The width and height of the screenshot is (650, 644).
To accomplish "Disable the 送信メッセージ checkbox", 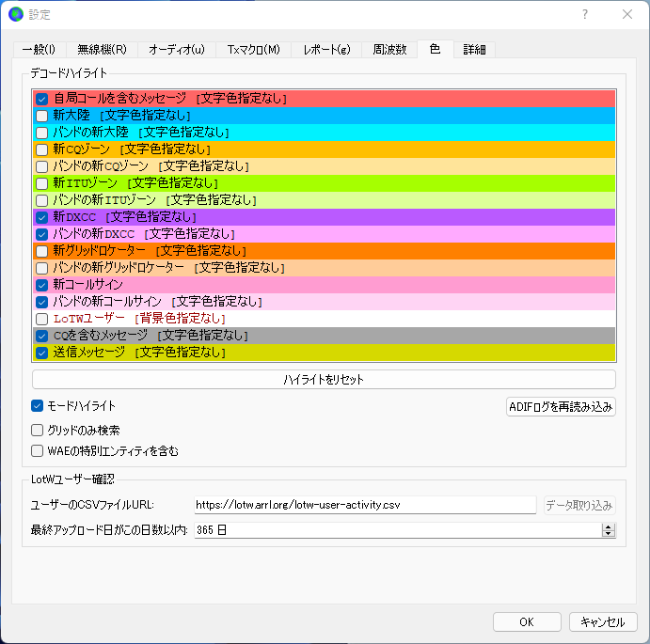I will point(42,353).
